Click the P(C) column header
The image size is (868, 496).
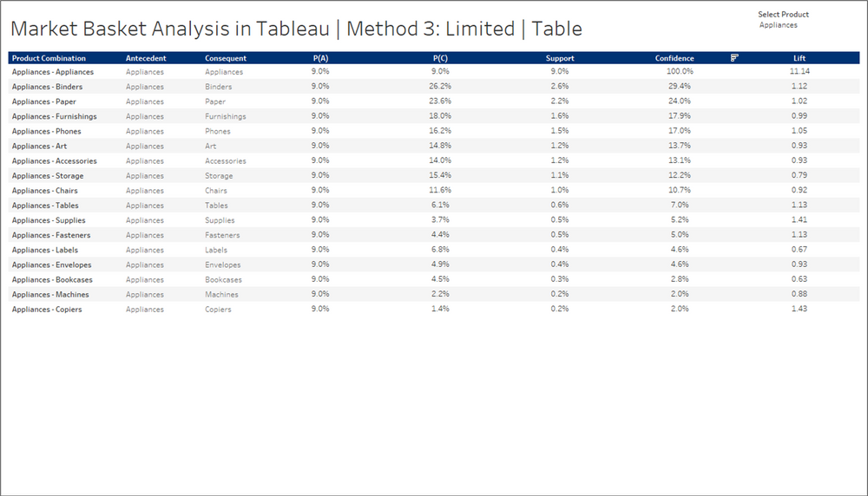pos(440,58)
